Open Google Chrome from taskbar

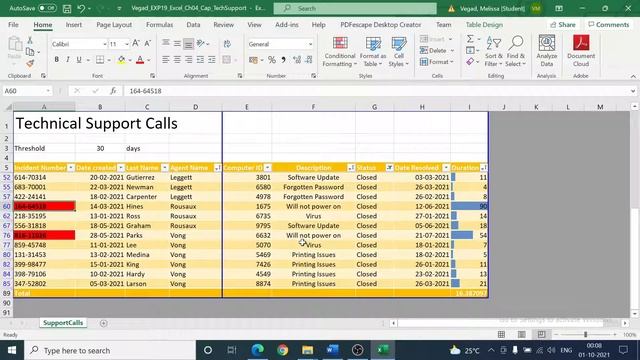pyautogui.click(x=282, y=350)
